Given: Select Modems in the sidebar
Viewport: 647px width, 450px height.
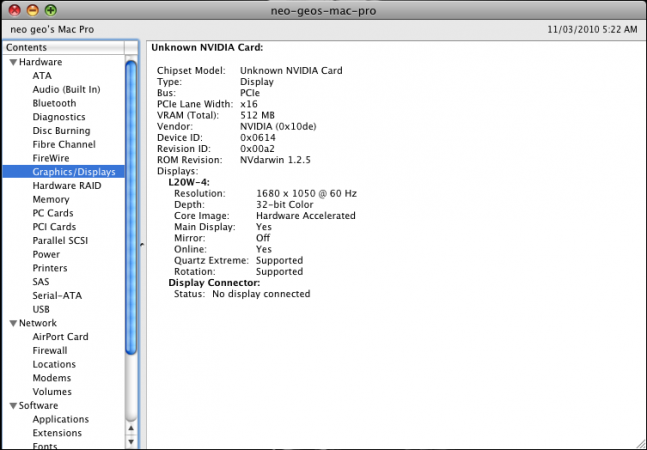Looking at the screenshot, I should [x=52, y=378].
